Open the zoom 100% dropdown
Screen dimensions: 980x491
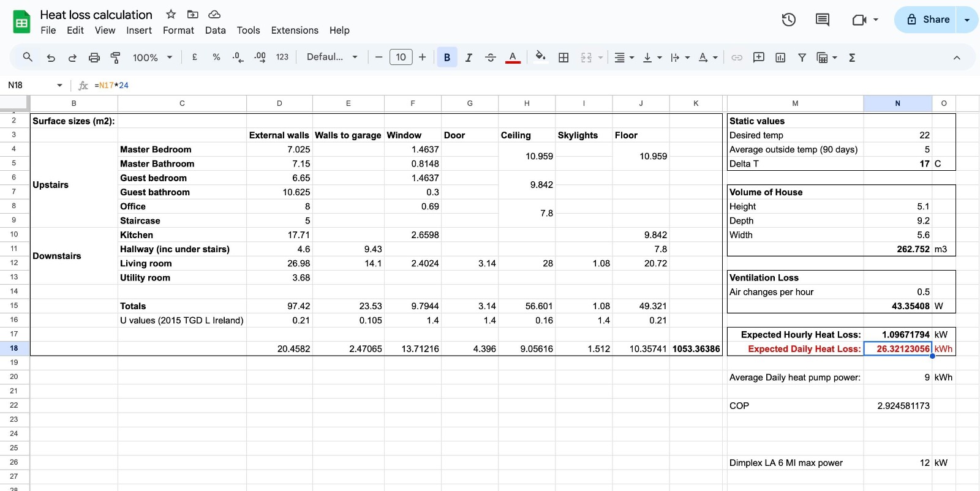[x=152, y=58]
